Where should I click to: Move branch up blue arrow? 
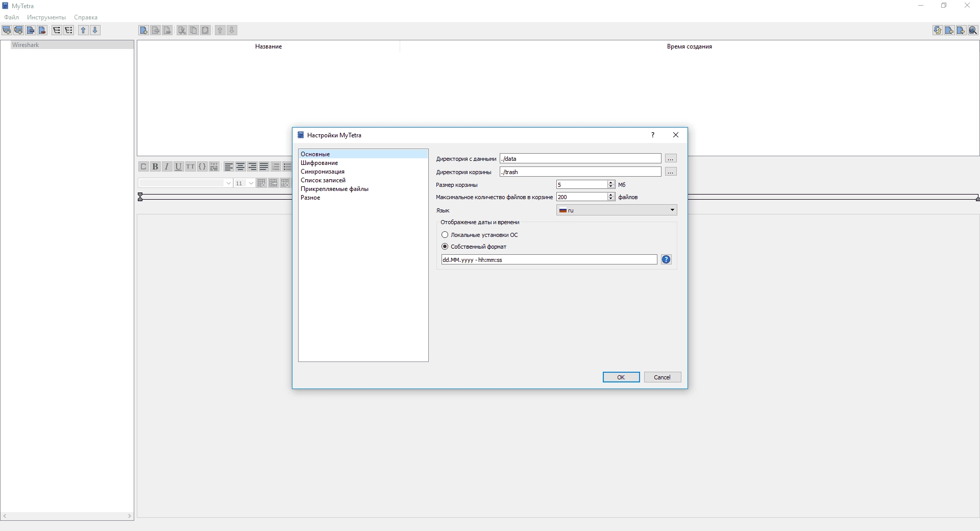(83, 30)
